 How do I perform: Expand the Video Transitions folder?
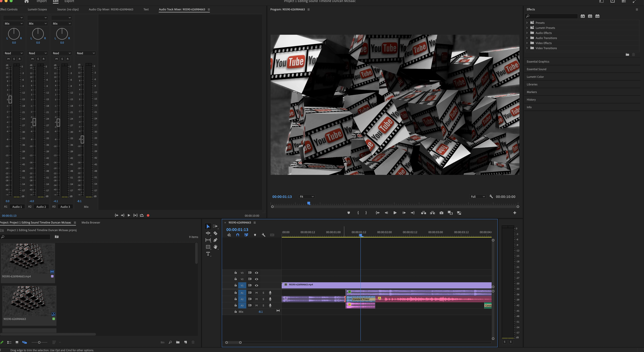click(x=527, y=48)
